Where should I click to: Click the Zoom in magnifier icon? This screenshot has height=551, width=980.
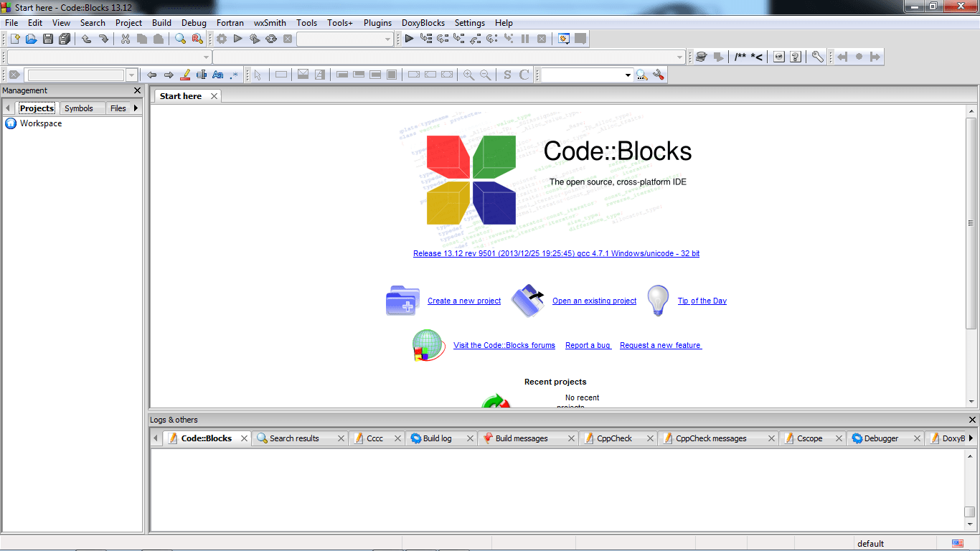(468, 75)
